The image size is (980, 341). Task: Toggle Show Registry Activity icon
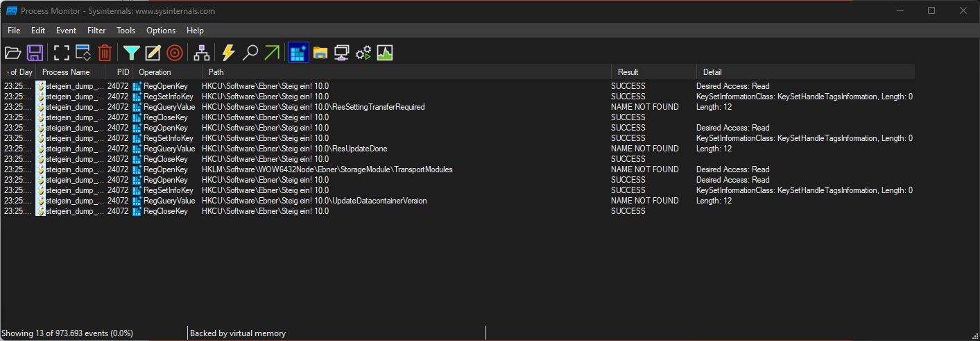[298, 53]
